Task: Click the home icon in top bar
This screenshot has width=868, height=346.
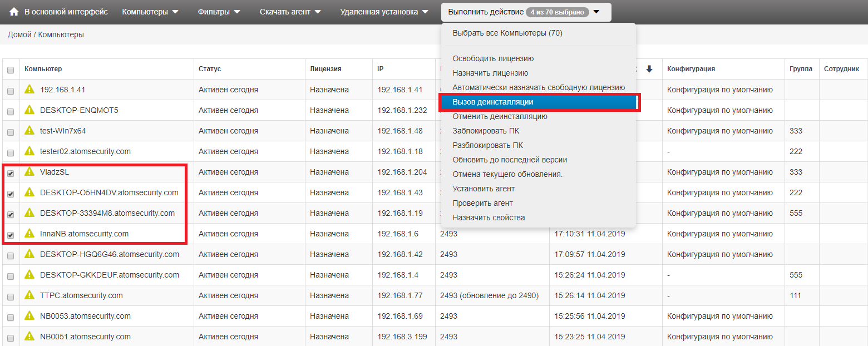Action: pos(14,12)
